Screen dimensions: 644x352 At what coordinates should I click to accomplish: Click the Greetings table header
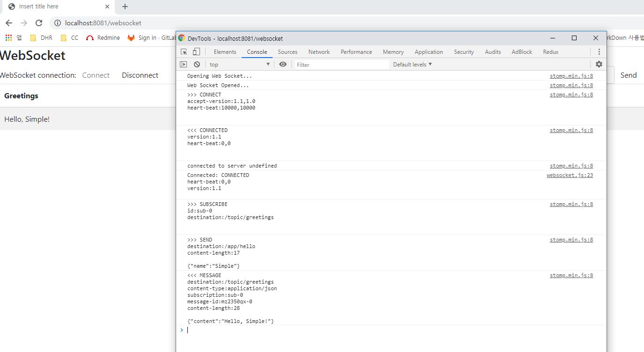[21, 96]
